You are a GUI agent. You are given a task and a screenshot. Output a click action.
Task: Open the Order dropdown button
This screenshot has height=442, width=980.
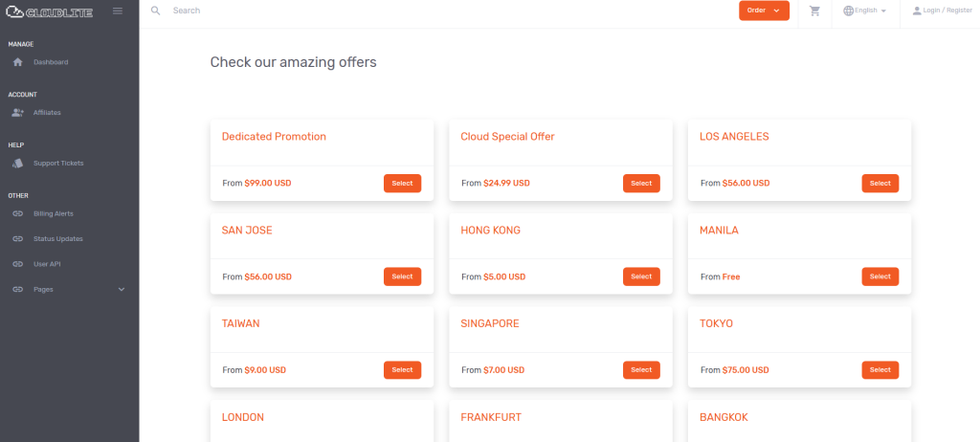click(x=764, y=11)
